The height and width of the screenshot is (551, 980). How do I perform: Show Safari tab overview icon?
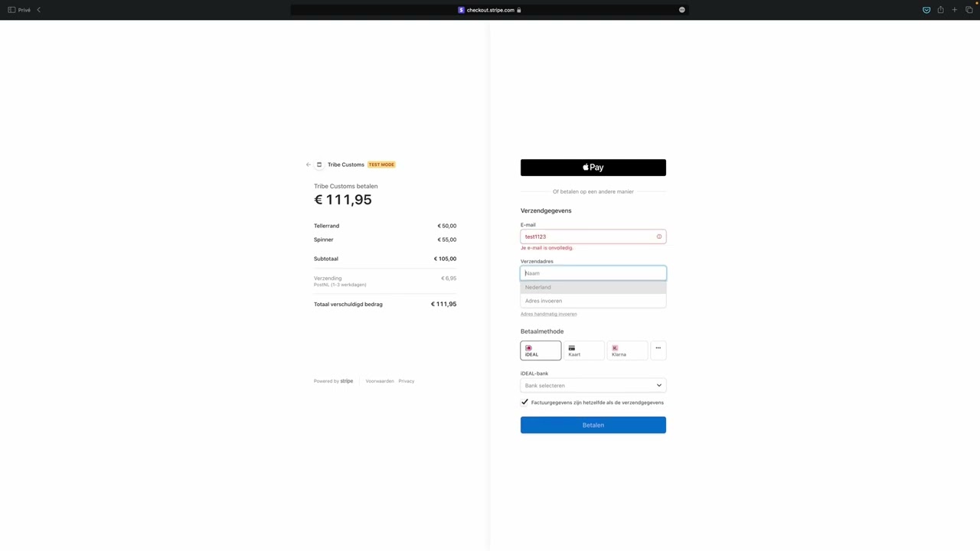click(x=969, y=10)
